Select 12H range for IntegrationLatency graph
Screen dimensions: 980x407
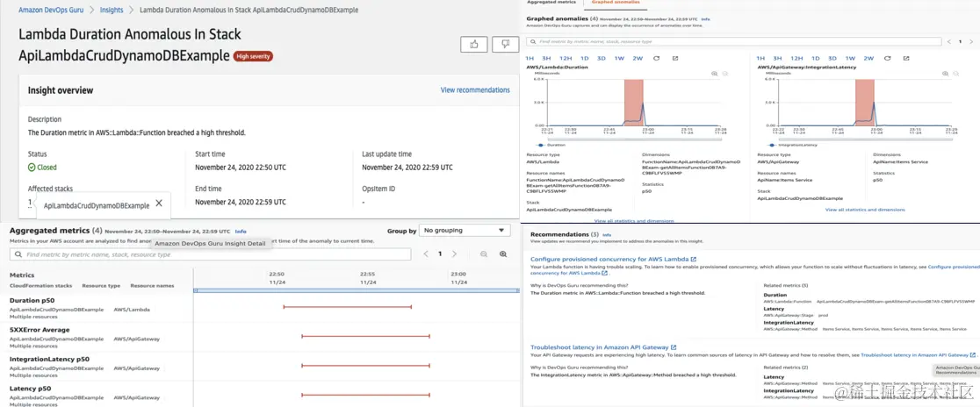(796, 58)
